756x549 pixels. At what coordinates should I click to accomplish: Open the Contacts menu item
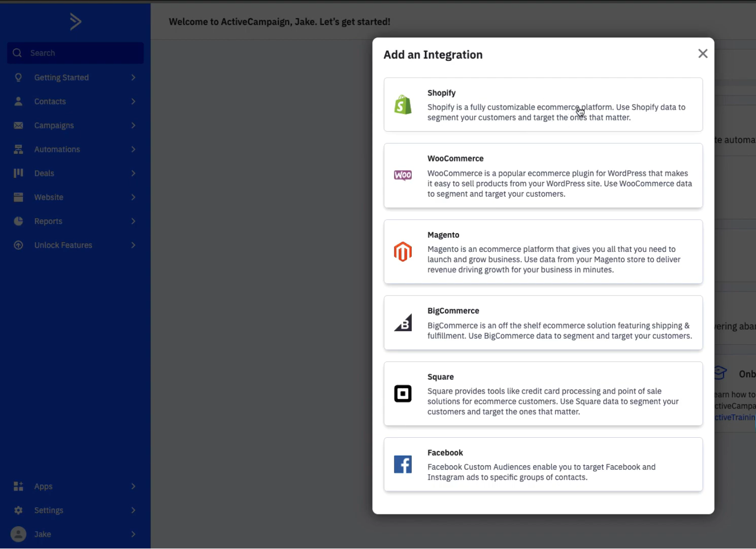75,101
